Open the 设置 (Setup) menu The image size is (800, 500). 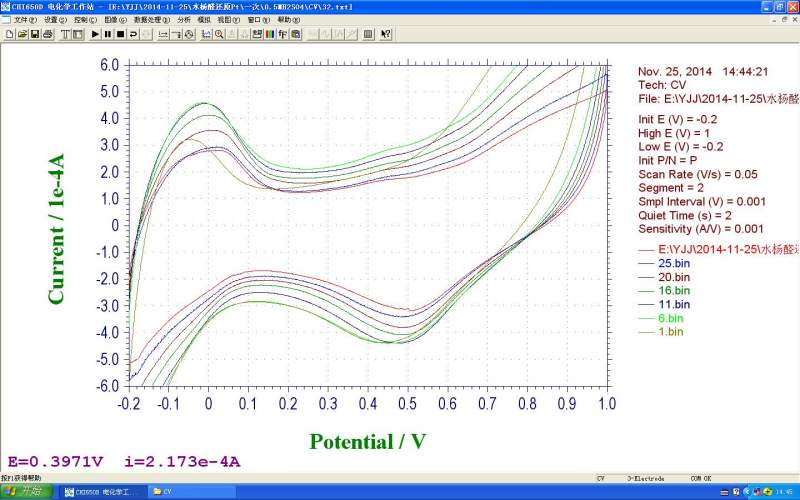click(x=54, y=19)
